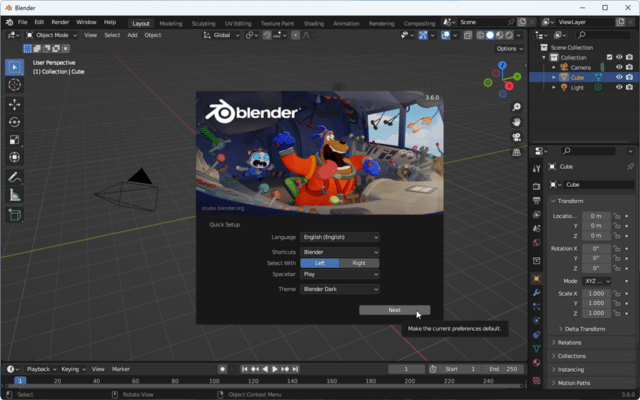Open the viewport Options button
The width and height of the screenshot is (640, 400).
pyautogui.click(x=509, y=49)
